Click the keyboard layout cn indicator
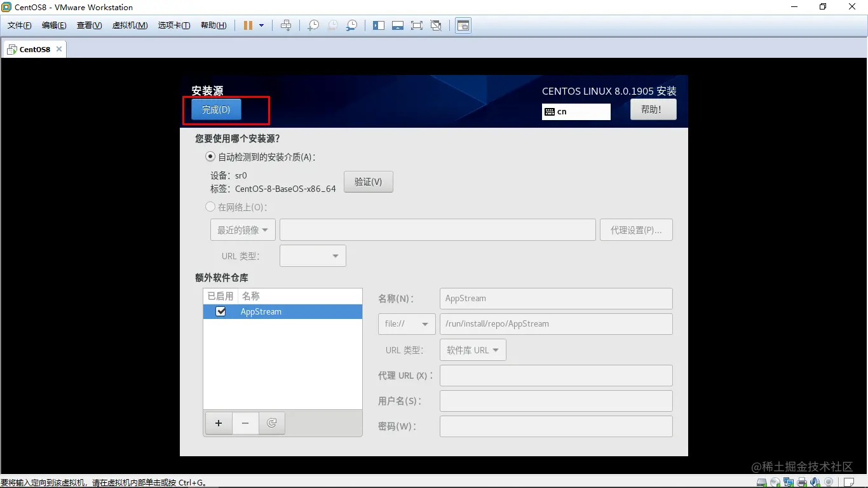 coord(576,112)
